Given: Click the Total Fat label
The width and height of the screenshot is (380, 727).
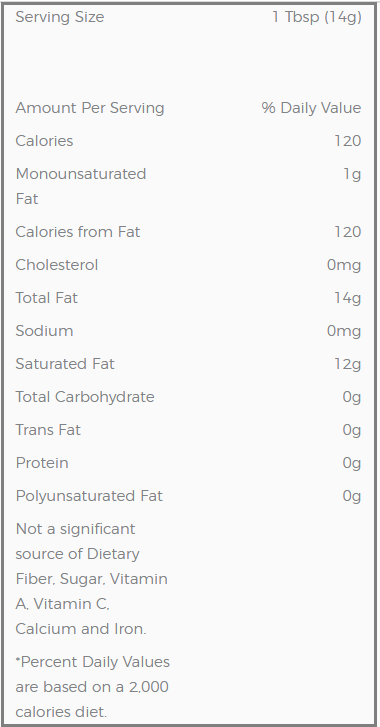Looking at the screenshot, I should (46, 298).
